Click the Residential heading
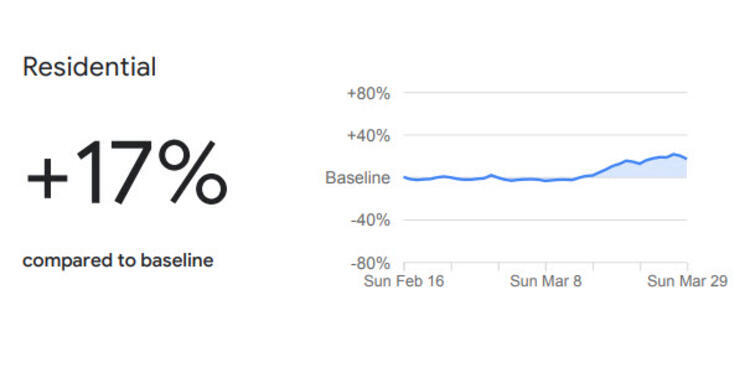750x388 pixels. coord(89,67)
